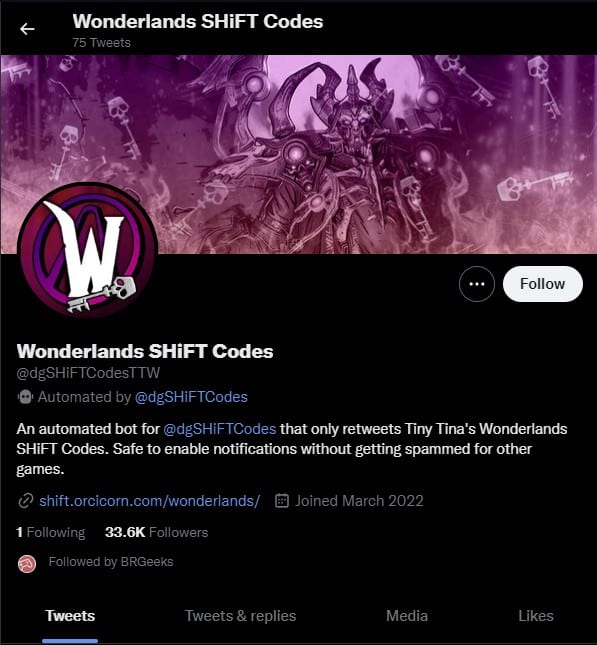
Task: Open the Followed by BRGeeks link
Action: point(111,562)
